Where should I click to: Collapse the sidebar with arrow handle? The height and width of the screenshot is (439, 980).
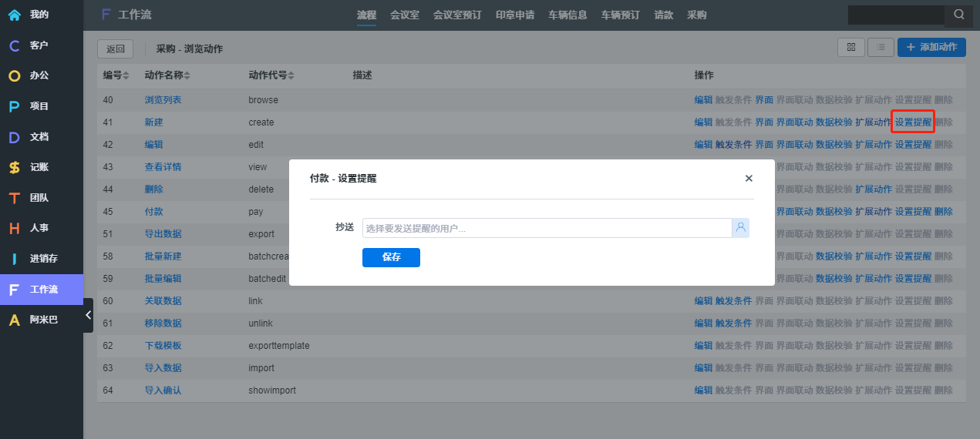(89, 315)
